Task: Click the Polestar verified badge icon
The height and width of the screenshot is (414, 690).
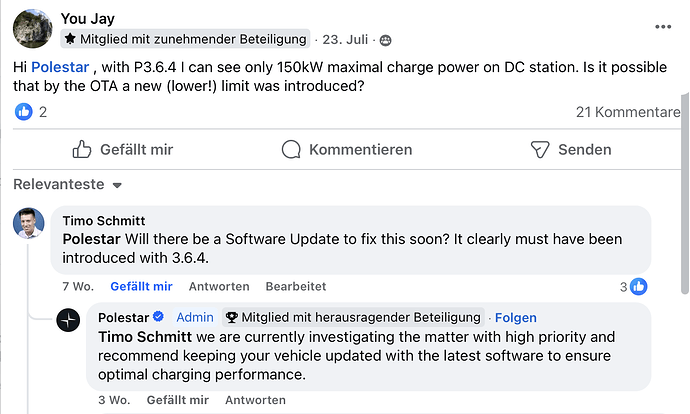Action: (159, 317)
